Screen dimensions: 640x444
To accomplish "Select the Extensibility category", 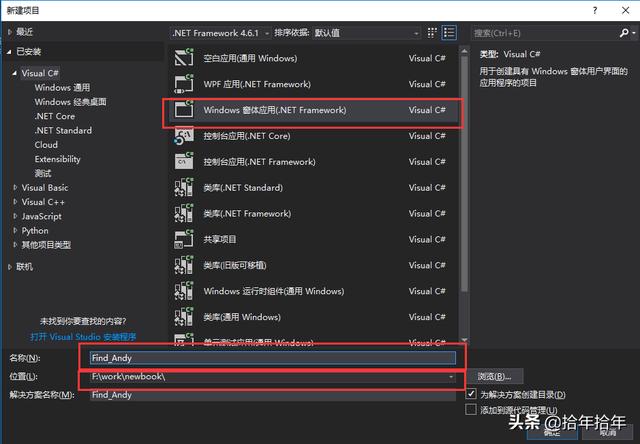I will tap(58, 159).
